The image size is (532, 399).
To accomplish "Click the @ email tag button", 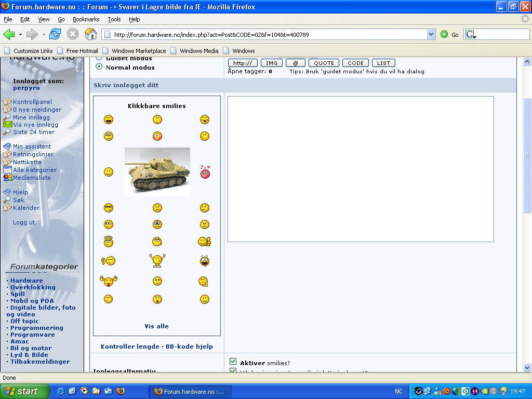I will pos(296,63).
